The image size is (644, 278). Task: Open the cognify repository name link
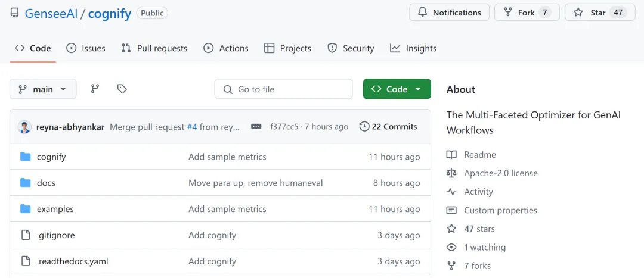click(110, 14)
